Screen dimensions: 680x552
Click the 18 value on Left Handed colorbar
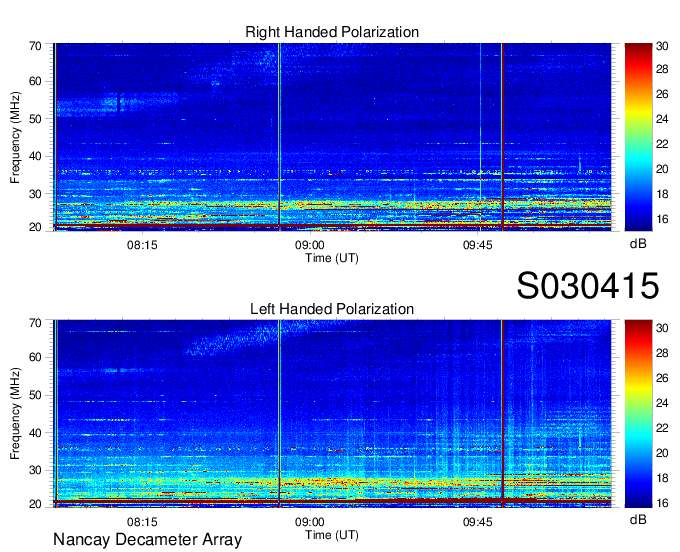[662, 478]
